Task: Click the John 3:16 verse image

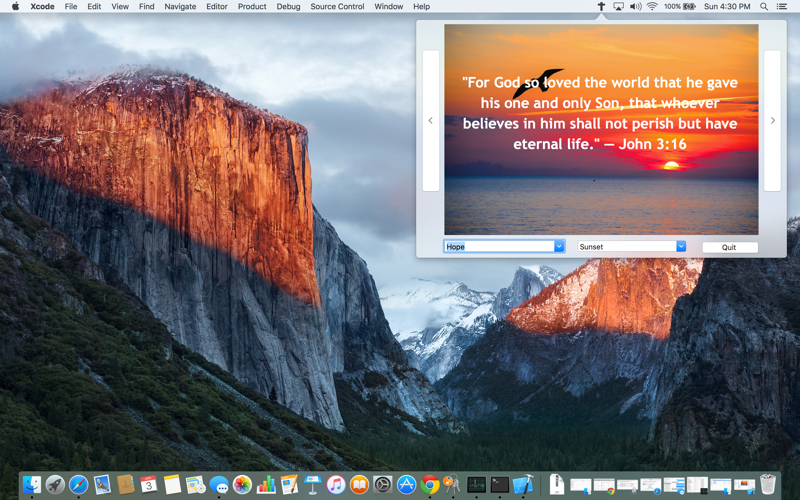Action: [x=601, y=130]
